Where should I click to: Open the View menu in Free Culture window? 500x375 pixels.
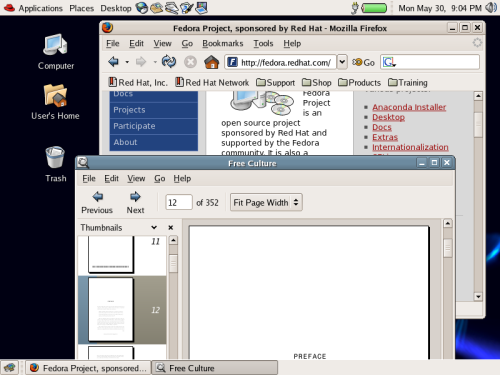(x=136, y=178)
